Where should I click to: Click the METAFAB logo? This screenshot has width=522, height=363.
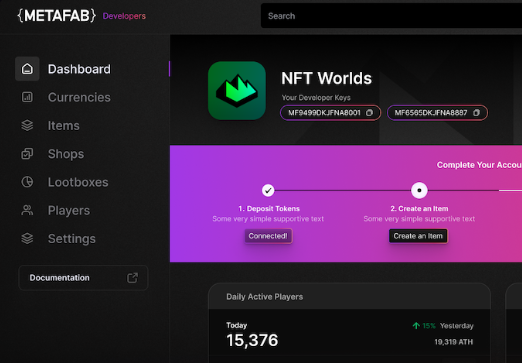click(x=57, y=16)
